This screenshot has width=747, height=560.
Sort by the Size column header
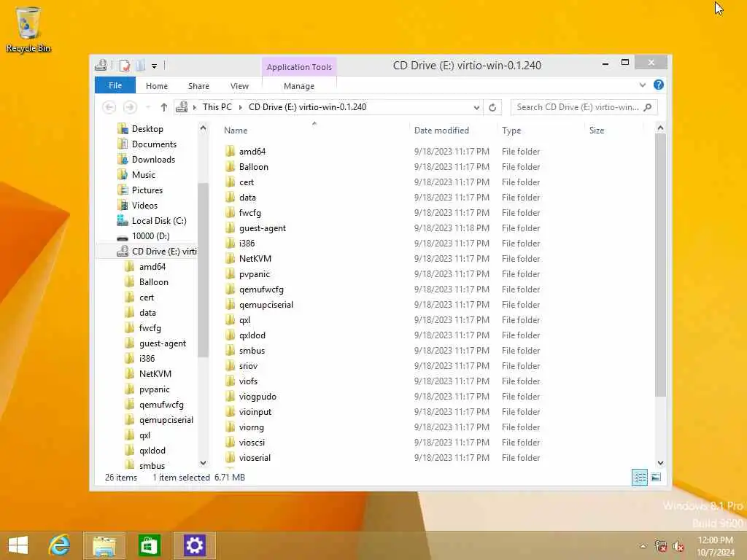[x=614, y=130]
